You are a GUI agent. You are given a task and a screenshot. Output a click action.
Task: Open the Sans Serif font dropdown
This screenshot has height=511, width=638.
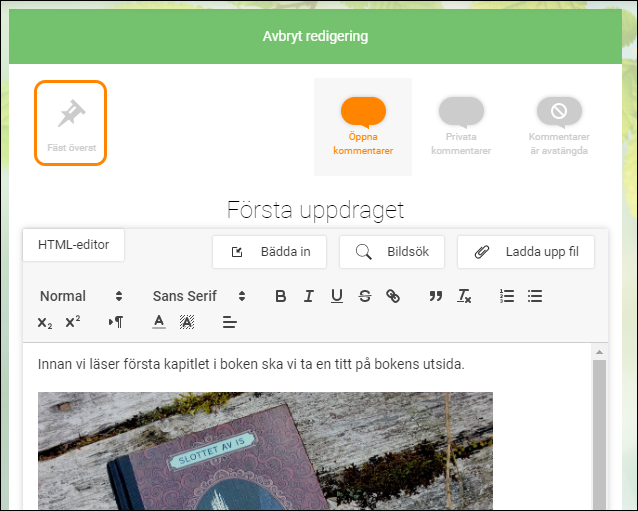tap(199, 296)
